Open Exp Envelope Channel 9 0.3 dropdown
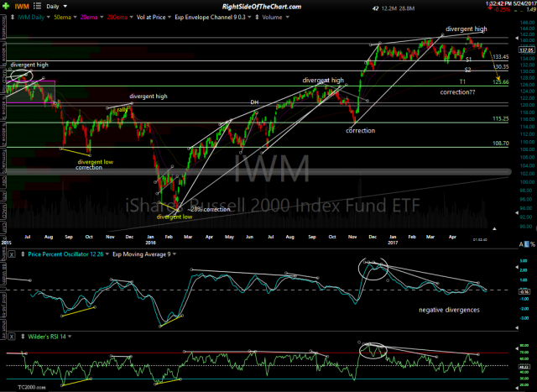537x392 pixels. coord(250,17)
